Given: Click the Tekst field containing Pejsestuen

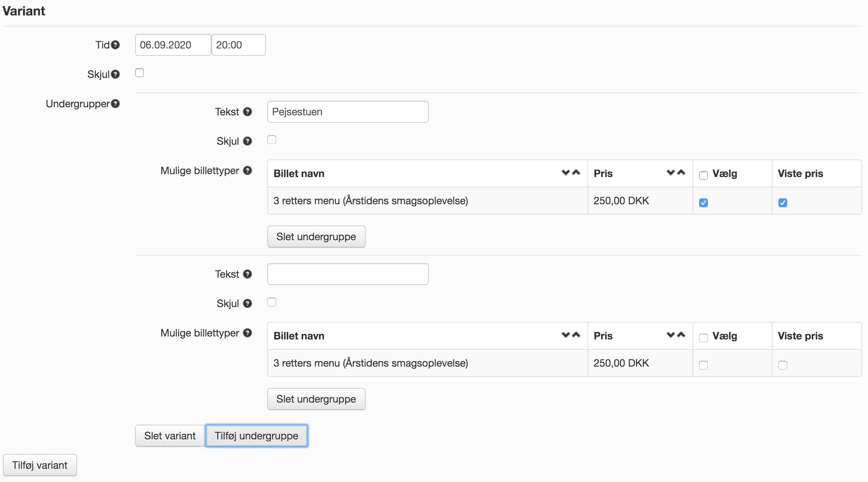Looking at the screenshot, I should (348, 112).
